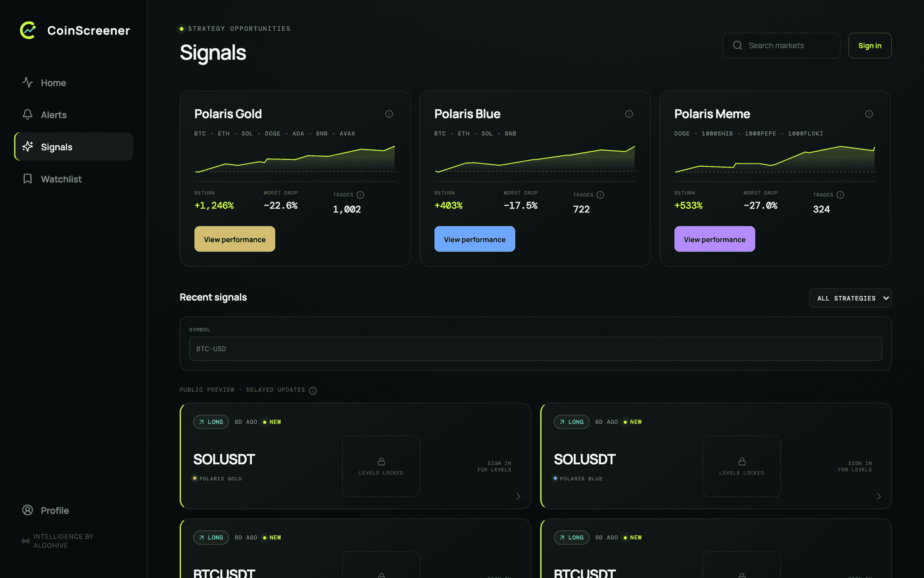Open the SOLUSDT Polaris Blue card chevron arrow
The image size is (924, 578).
click(x=879, y=496)
